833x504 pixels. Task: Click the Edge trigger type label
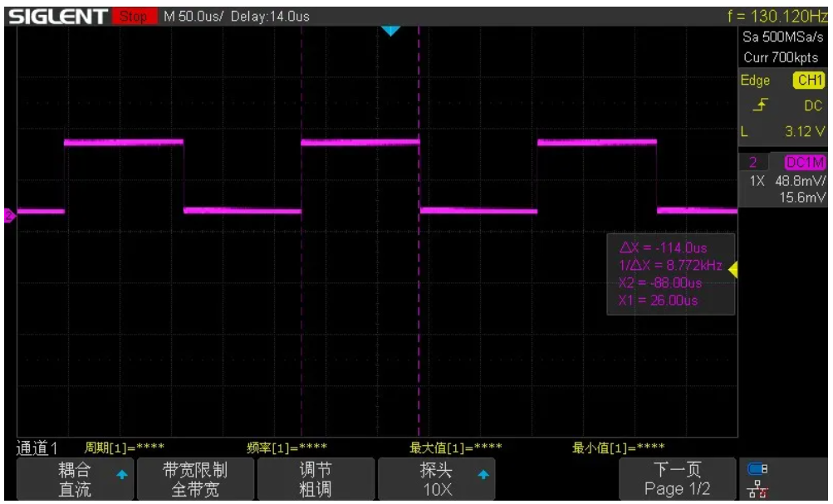click(x=755, y=81)
